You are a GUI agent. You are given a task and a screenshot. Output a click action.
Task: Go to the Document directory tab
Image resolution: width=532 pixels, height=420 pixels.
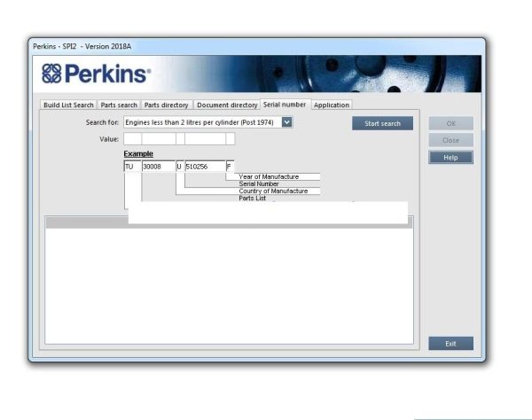[227, 105]
